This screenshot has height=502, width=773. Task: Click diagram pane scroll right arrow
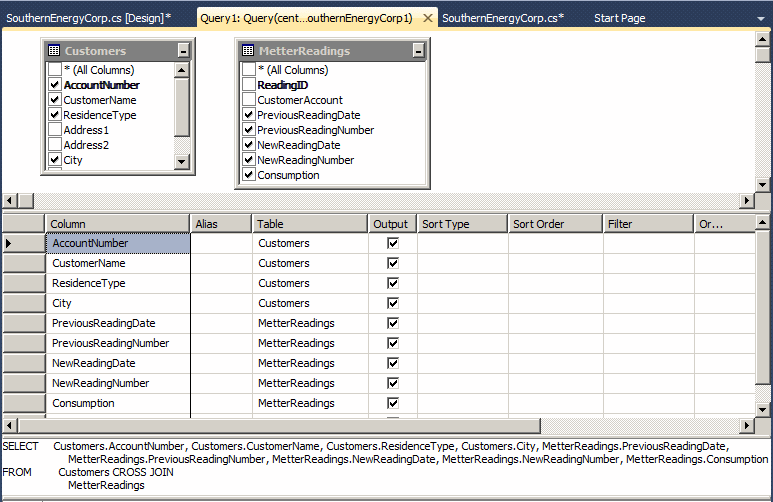747,201
